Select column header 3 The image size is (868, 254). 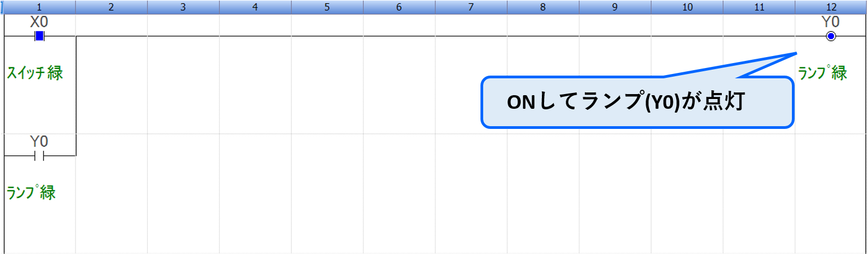(x=183, y=7)
